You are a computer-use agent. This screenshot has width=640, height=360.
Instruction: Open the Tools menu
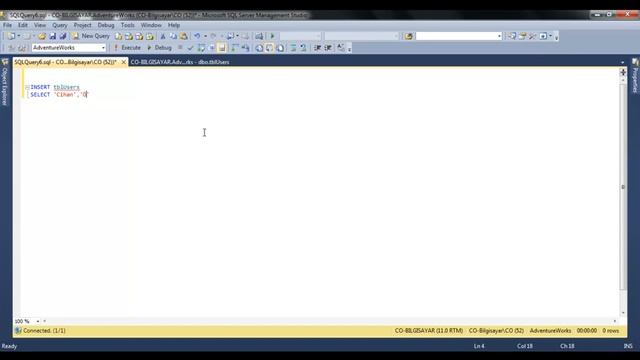click(127, 25)
